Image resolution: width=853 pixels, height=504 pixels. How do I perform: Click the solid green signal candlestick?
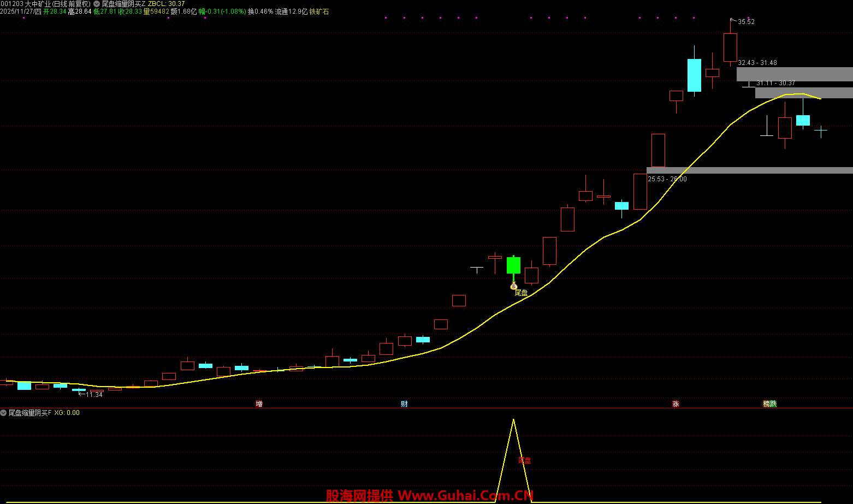tap(513, 265)
